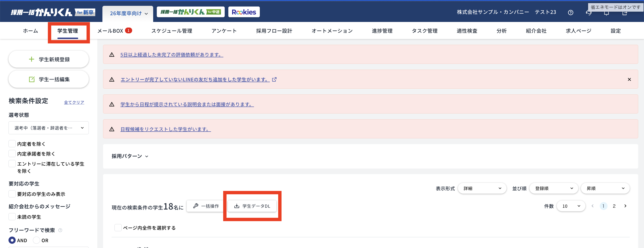Viewport: 644px width, 248px height.
Task: Select the OR radio button
Action: click(36, 240)
